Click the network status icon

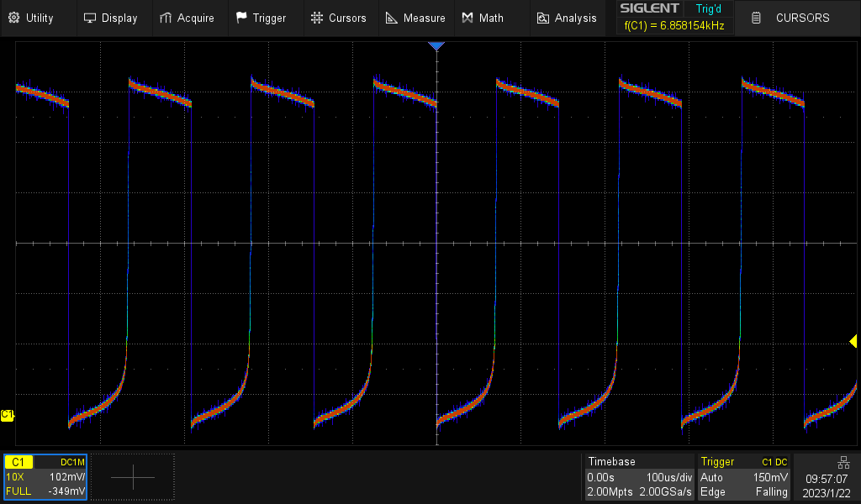point(843,462)
